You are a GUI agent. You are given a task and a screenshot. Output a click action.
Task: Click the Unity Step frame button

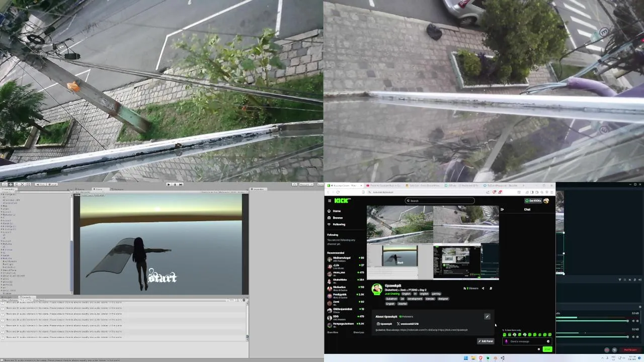click(x=181, y=185)
